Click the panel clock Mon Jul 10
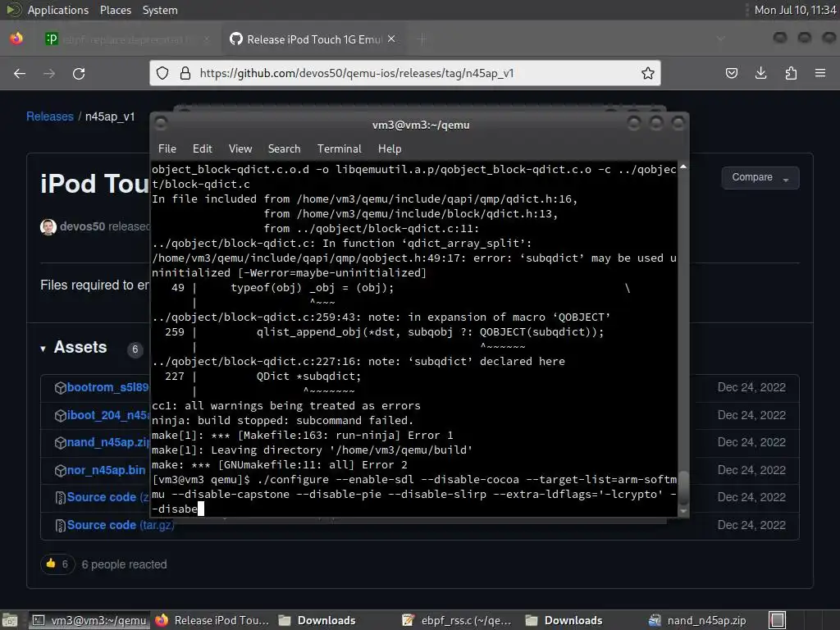This screenshot has width=840, height=630. click(795, 10)
